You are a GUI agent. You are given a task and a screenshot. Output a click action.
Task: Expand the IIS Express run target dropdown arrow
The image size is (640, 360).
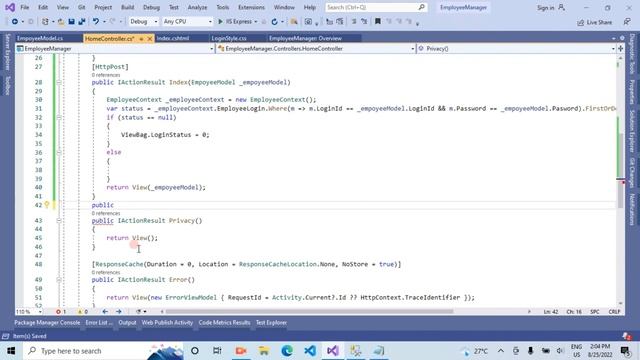point(256,22)
